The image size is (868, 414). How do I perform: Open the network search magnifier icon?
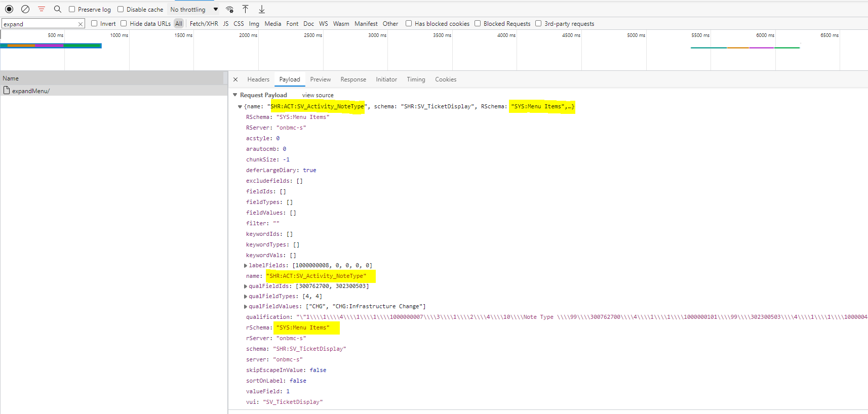(x=58, y=9)
